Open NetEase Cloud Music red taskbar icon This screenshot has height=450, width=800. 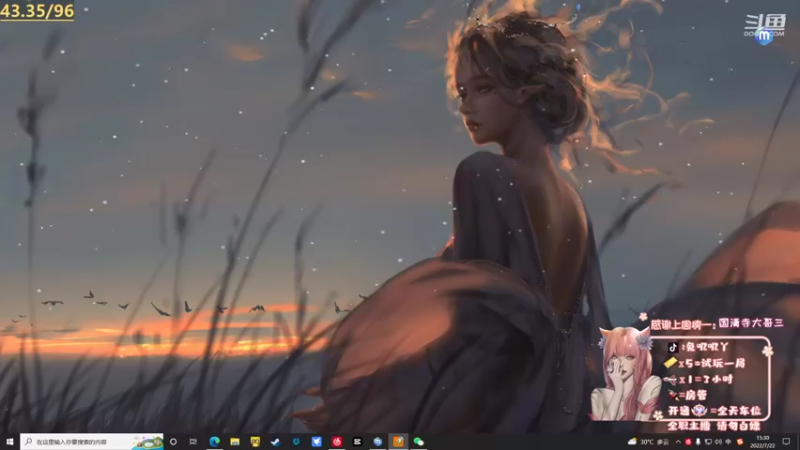(x=337, y=442)
